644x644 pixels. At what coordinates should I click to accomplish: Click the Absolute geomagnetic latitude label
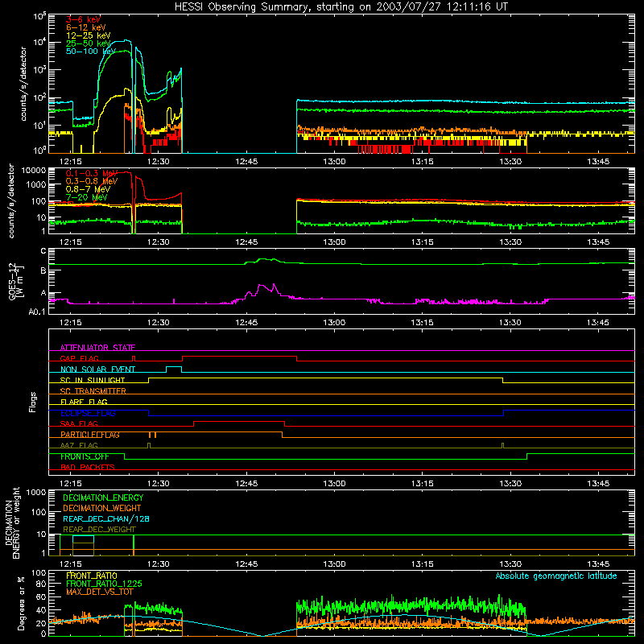pos(556,576)
